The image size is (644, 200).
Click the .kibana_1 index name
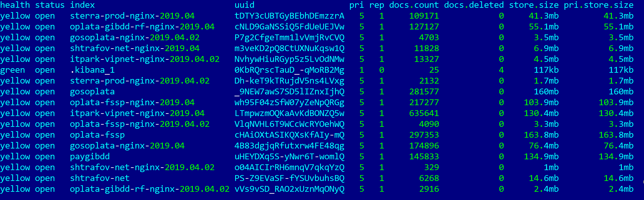click(x=92, y=70)
